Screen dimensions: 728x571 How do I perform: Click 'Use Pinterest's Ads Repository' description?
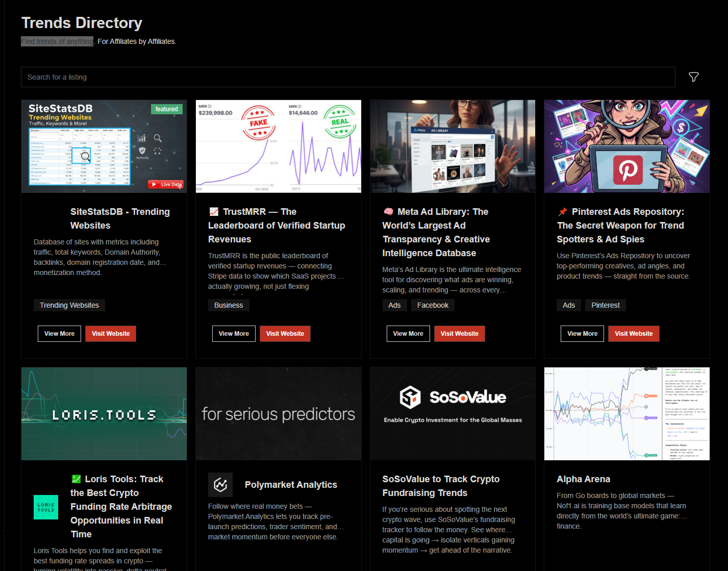623,266
